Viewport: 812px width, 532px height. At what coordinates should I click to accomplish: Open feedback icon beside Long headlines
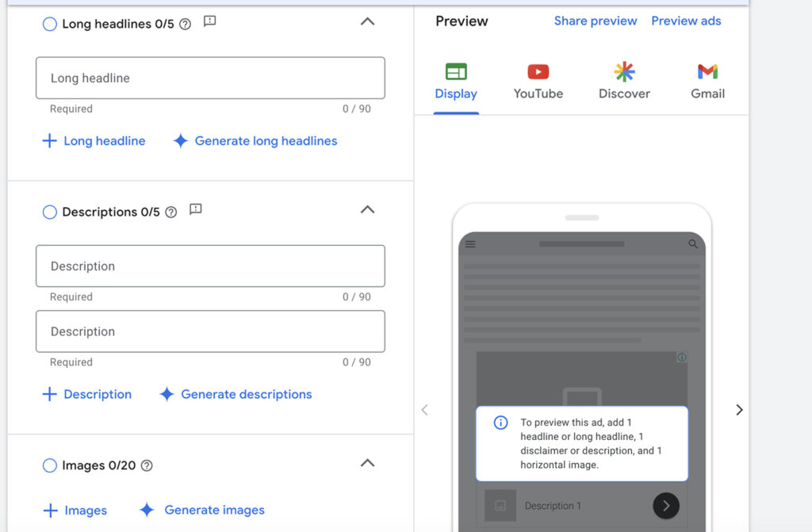click(x=209, y=21)
